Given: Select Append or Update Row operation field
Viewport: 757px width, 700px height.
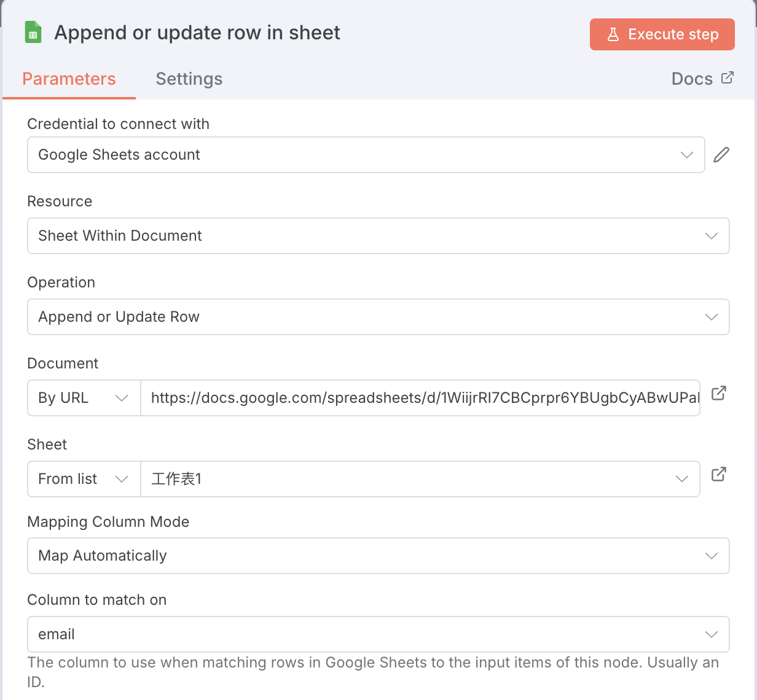Looking at the screenshot, I should 378,317.
